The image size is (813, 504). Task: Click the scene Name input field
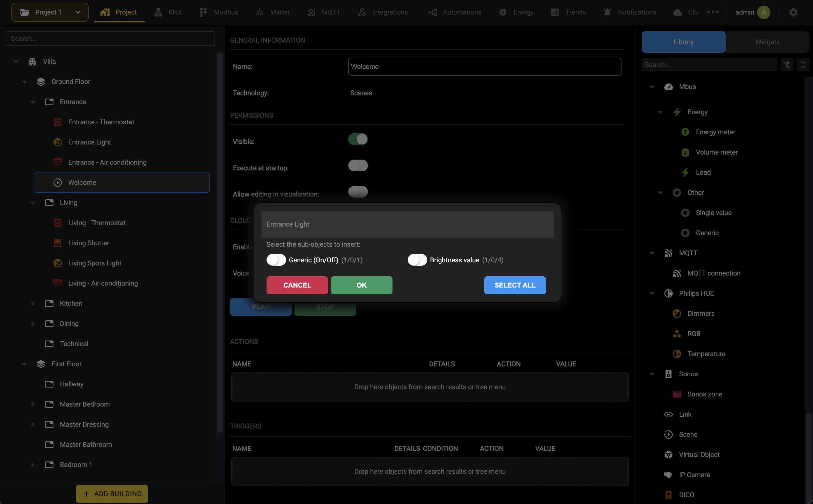click(484, 67)
